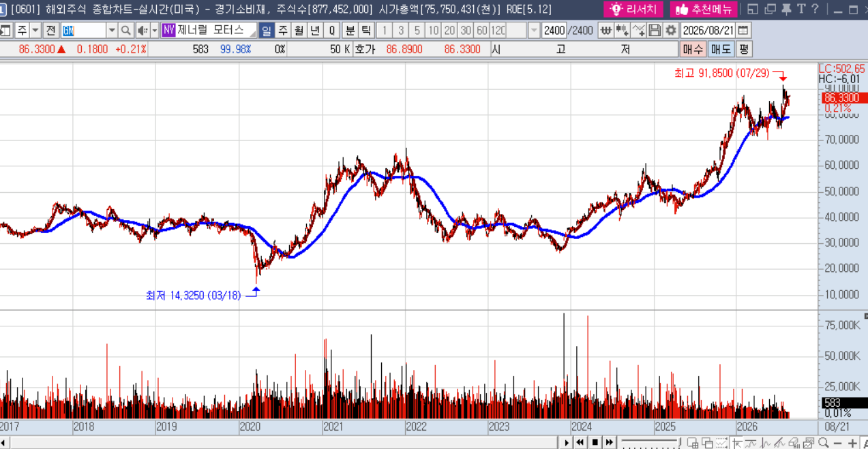Open the 리서치 research button
The image size is (868, 449).
coord(633,9)
